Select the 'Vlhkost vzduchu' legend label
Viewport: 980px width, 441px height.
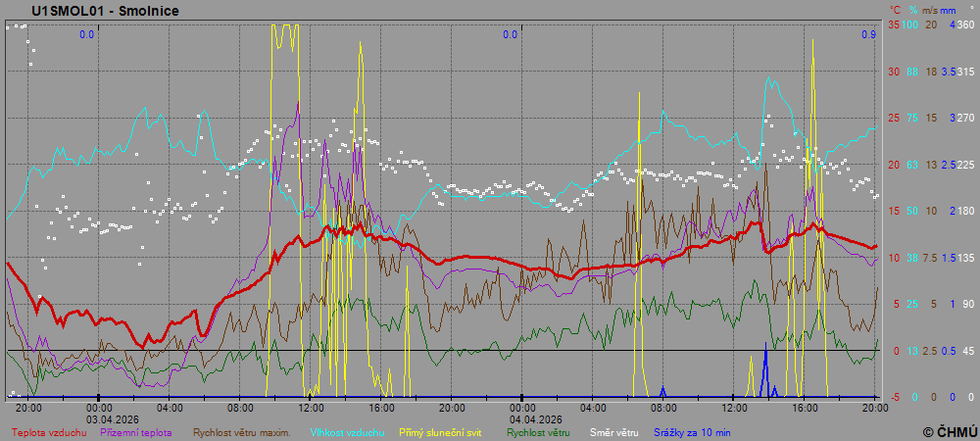pos(347,431)
